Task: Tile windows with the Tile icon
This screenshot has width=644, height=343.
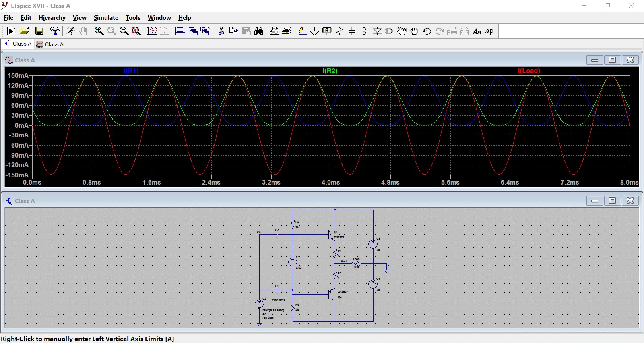Action: pos(180,31)
